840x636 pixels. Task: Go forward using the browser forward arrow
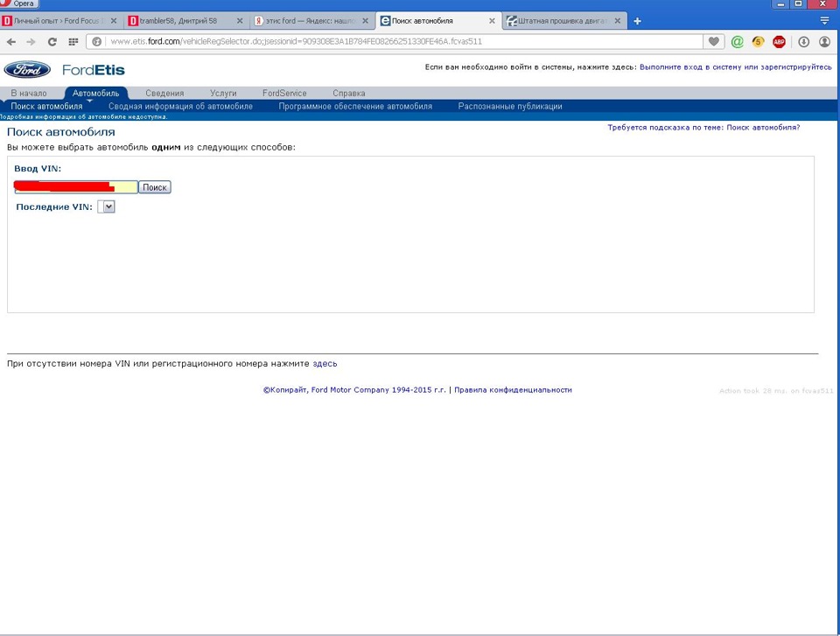31,42
